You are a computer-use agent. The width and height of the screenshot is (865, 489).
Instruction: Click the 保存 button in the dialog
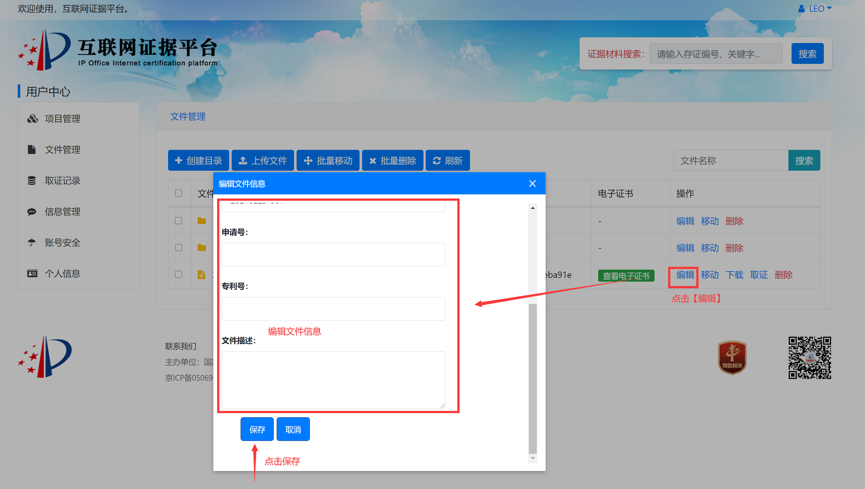257,430
